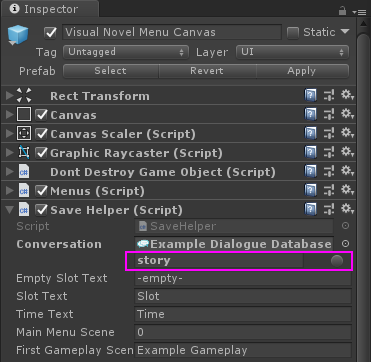371x362 pixels.
Task: Open Canvas Scaler gear menu
Action: click(347, 134)
